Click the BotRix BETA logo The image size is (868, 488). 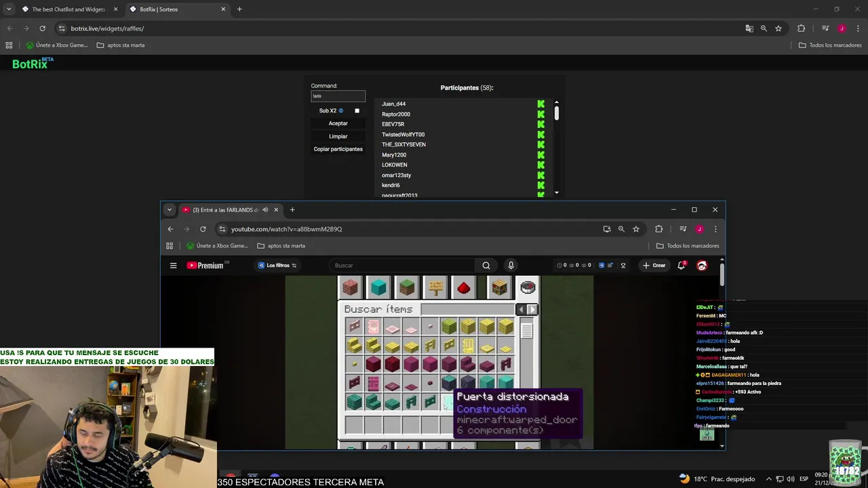tap(32, 64)
